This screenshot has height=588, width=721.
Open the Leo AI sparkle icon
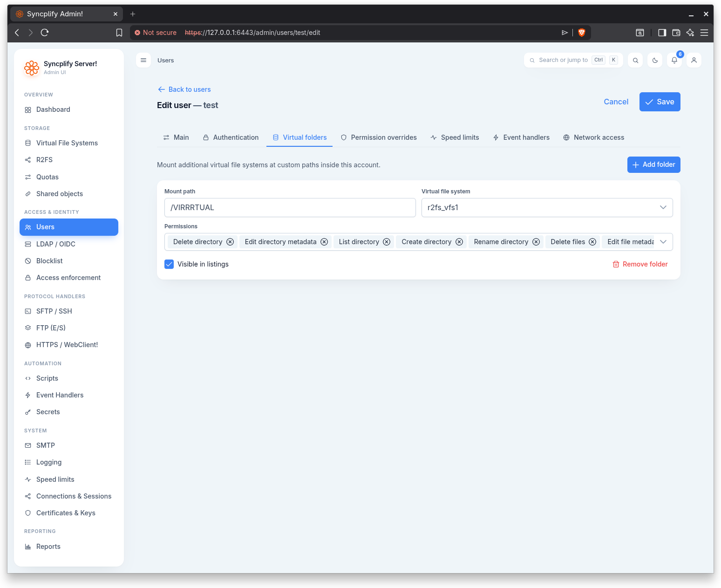pyautogui.click(x=690, y=33)
